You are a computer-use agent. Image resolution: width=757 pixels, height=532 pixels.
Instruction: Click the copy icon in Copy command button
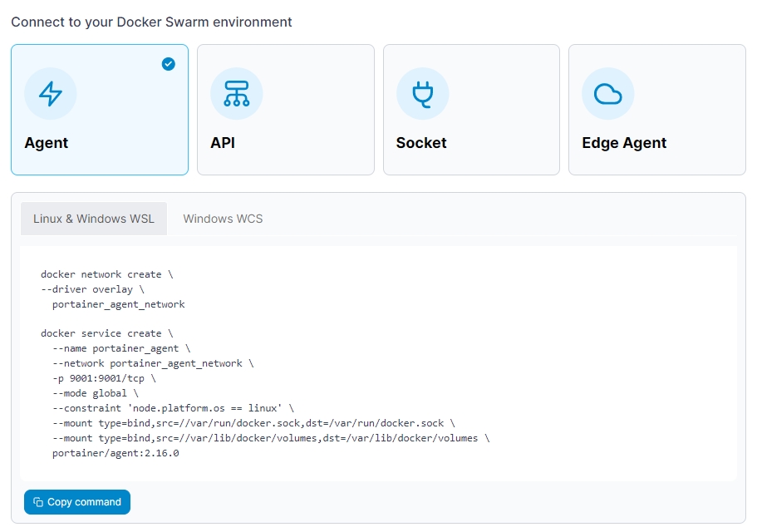coord(38,502)
